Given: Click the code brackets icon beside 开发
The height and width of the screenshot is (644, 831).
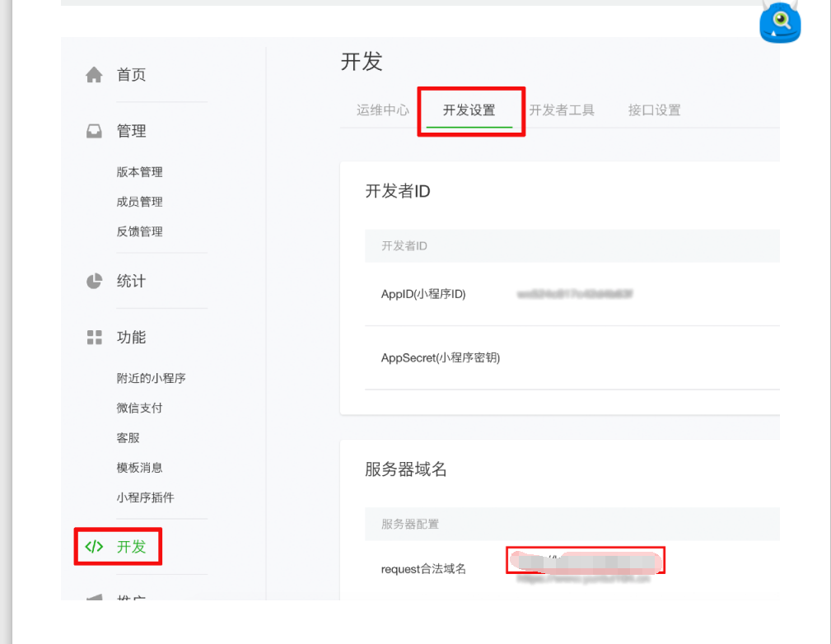Looking at the screenshot, I should (95, 547).
